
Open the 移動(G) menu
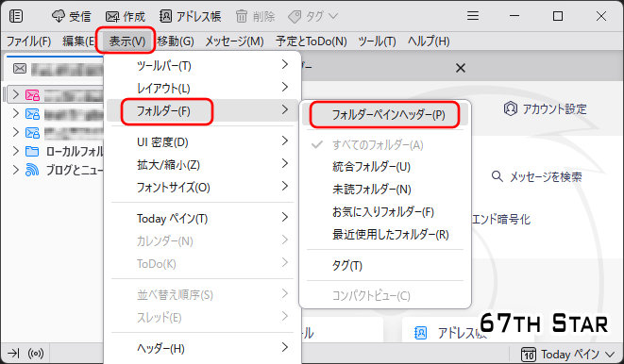point(175,41)
